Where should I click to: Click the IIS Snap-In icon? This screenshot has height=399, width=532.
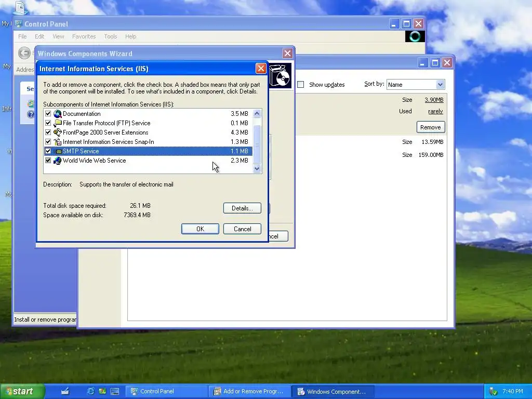(57, 142)
